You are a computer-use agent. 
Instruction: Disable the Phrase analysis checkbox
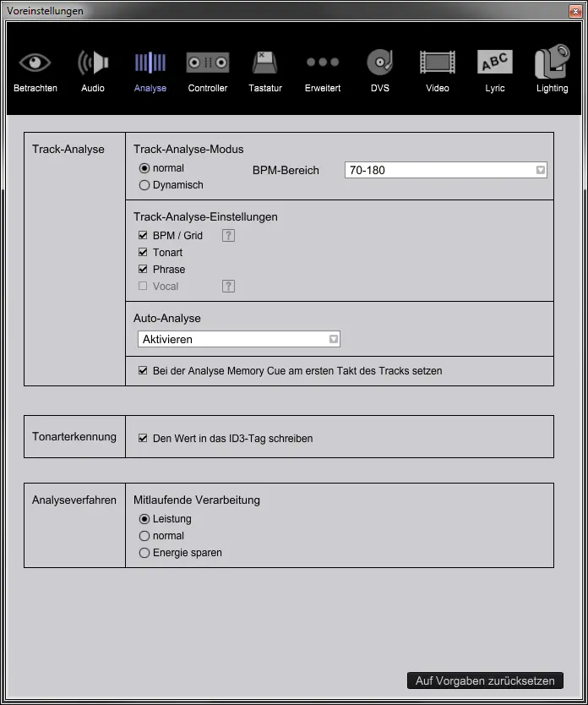tap(143, 270)
